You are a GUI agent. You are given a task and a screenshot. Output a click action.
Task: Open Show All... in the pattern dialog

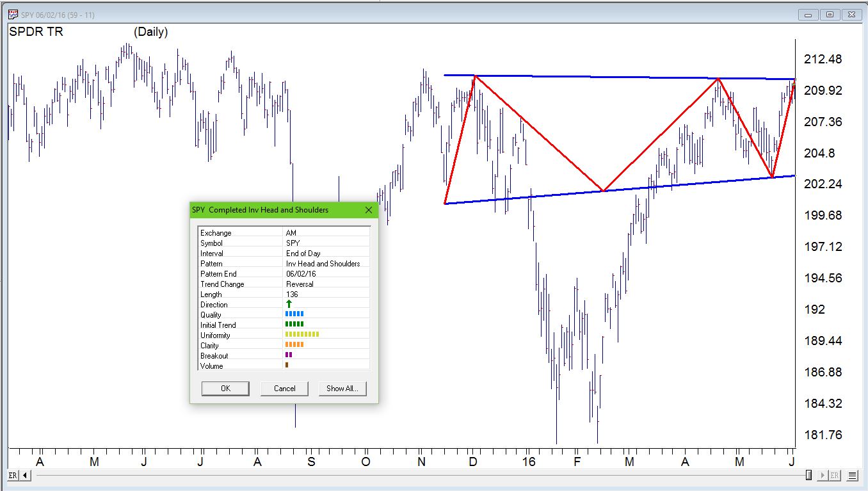342,389
